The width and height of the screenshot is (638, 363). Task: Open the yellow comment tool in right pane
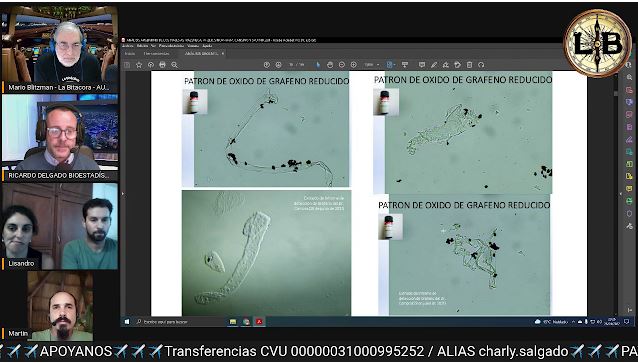pyautogui.click(x=629, y=188)
